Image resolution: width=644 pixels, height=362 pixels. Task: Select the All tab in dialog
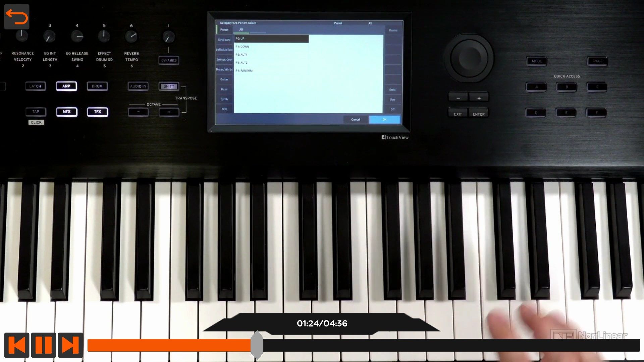pos(241,29)
